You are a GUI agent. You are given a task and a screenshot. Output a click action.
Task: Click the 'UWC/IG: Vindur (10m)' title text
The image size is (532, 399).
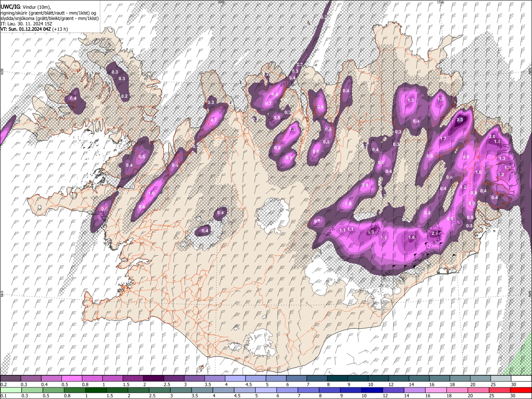tap(26, 7)
